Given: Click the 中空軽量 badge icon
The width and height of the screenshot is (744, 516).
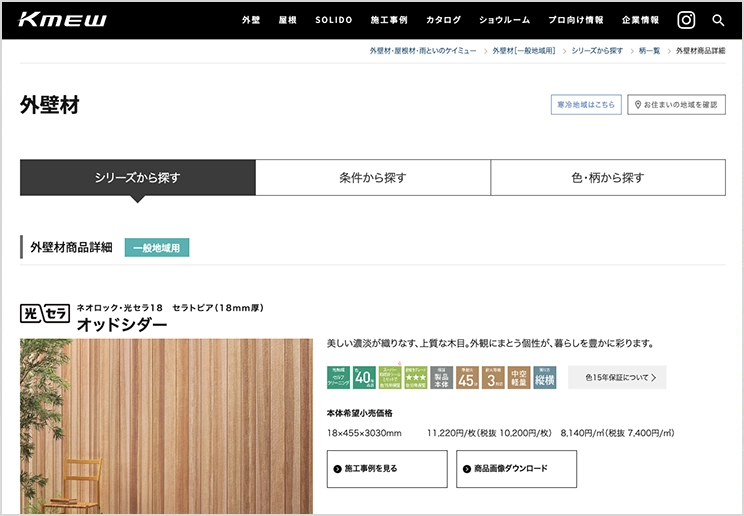Looking at the screenshot, I should pyautogui.click(x=519, y=377).
